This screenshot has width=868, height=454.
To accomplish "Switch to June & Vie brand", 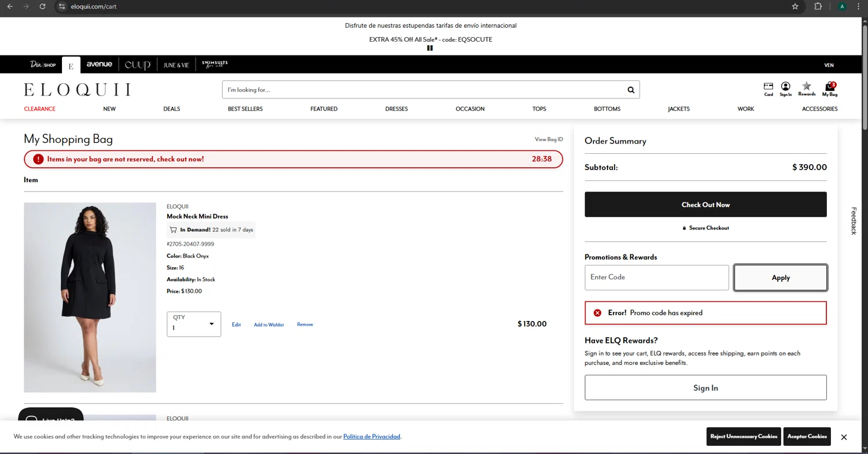I will click(x=176, y=65).
